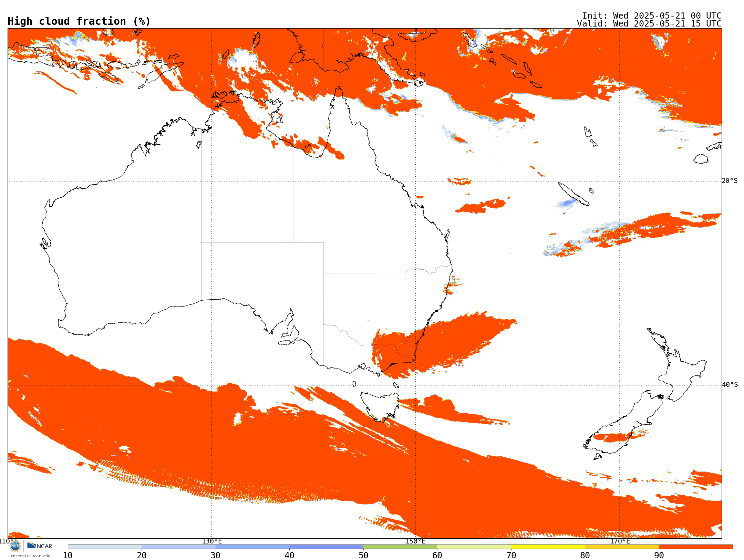The width and height of the screenshot is (744, 560).
Task: Click the colorbar tick label 60
Action: coord(437,556)
